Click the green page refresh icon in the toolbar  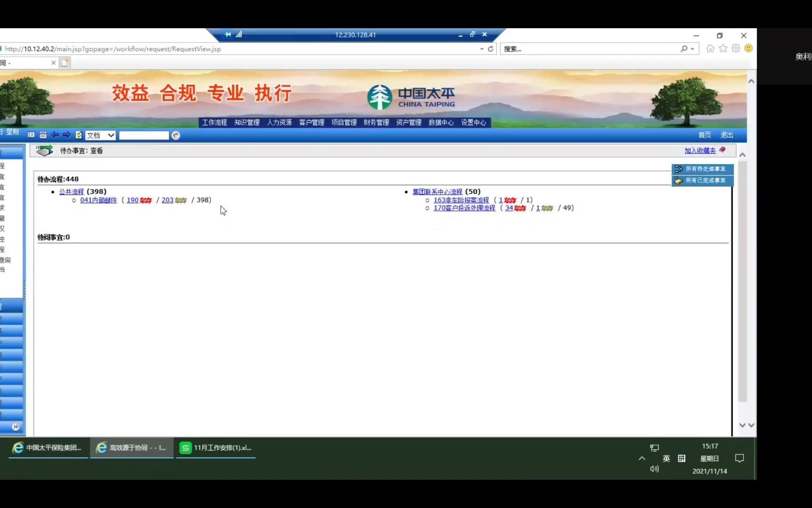(x=78, y=135)
